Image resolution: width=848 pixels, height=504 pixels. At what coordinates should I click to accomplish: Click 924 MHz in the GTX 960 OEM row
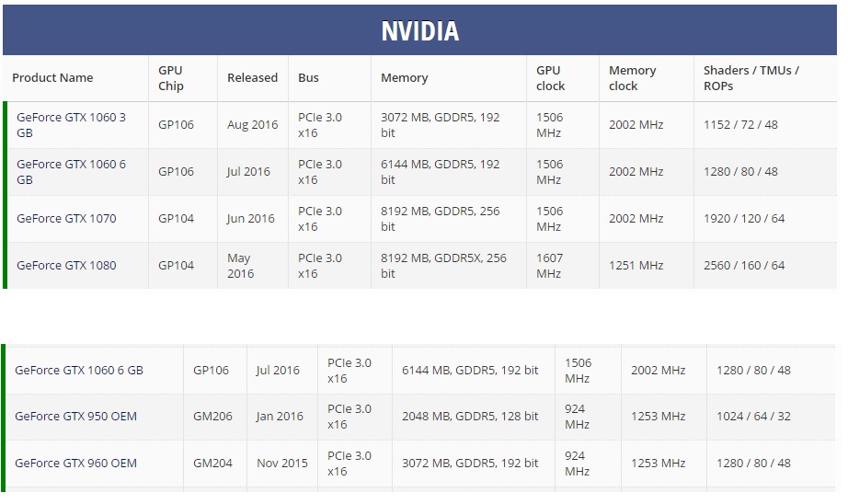tap(577, 464)
